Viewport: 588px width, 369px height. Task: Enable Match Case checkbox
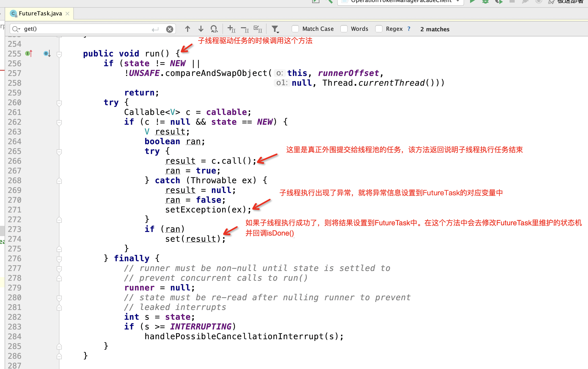pos(295,29)
